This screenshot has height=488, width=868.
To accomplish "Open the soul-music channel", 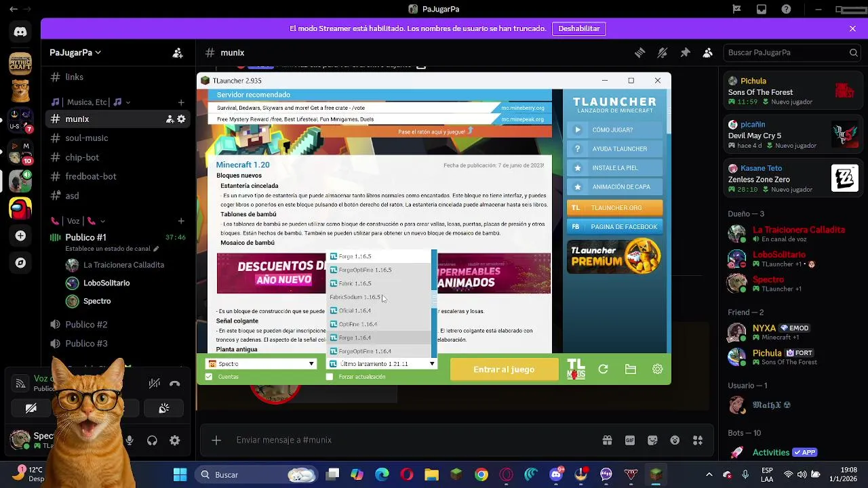I will [86, 138].
